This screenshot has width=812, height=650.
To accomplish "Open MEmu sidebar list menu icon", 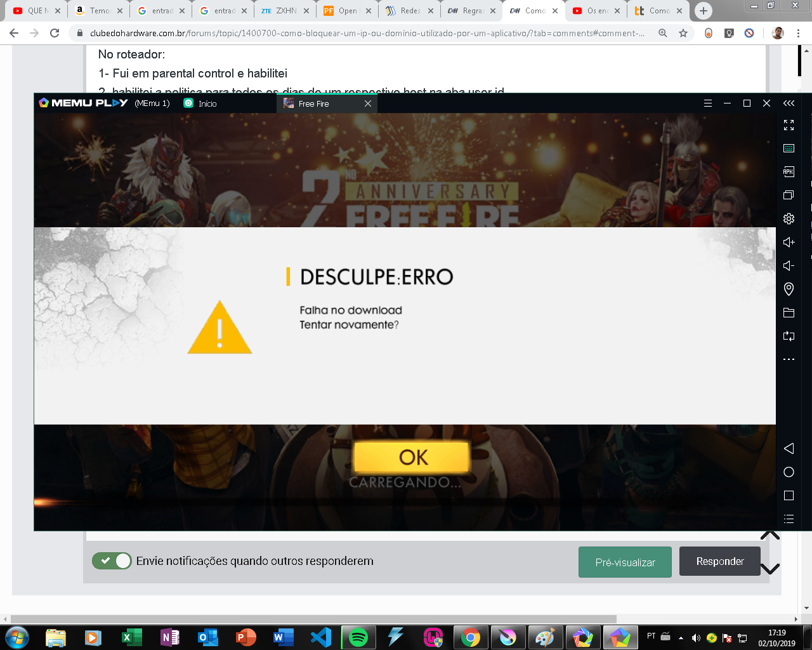I will pos(789,519).
